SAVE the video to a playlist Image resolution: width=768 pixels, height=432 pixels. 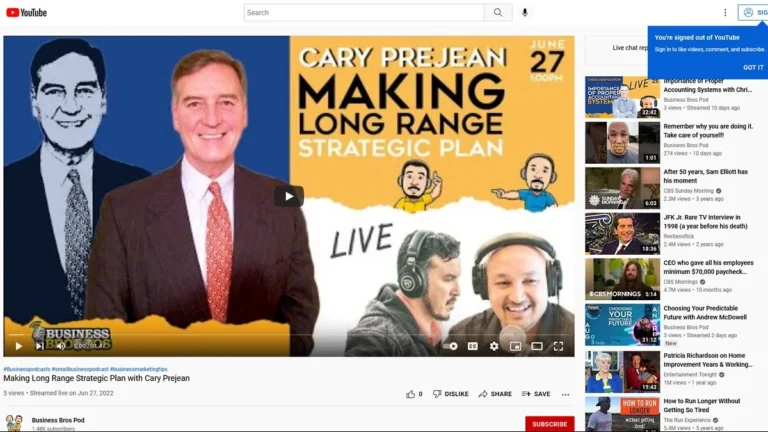[536, 394]
